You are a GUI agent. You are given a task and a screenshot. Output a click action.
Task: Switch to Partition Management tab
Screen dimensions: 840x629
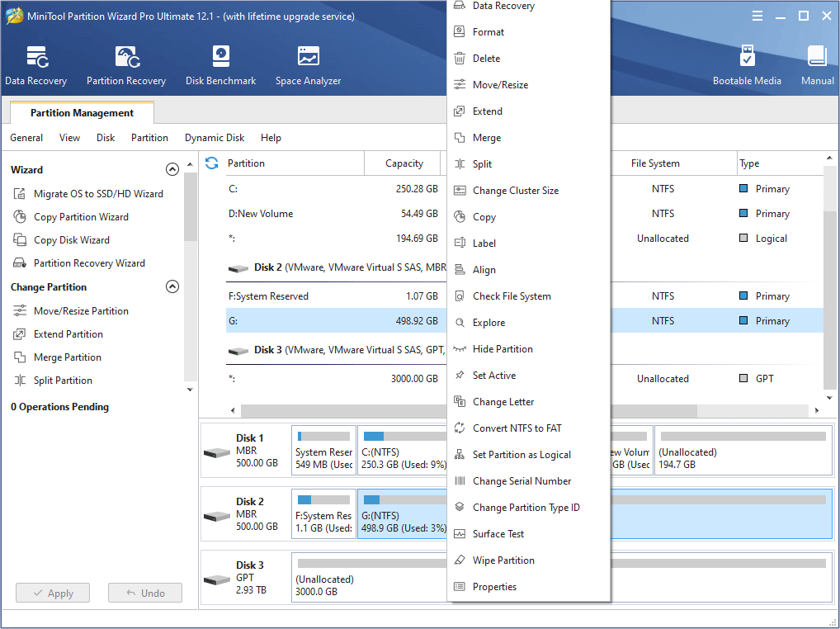click(82, 112)
